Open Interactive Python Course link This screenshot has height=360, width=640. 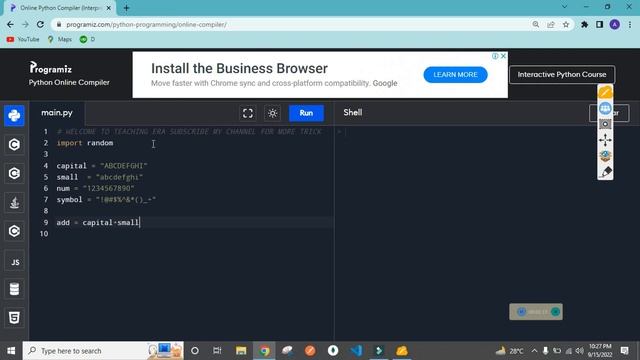click(x=562, y=75)
